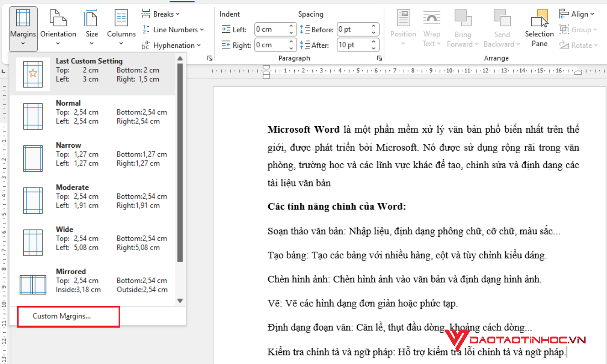Screen dimensions: 607x364
Task: Click the Spacing After input field
Action: [x=353, y=45]
